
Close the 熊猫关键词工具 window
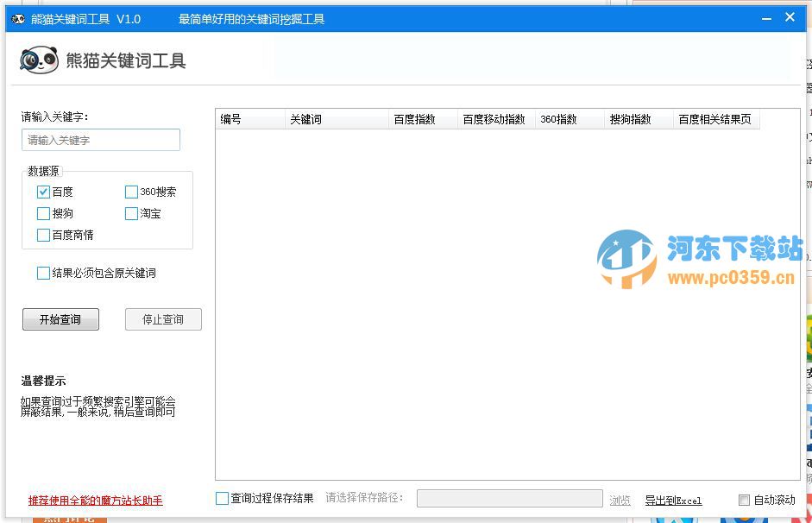click(790, 17)
